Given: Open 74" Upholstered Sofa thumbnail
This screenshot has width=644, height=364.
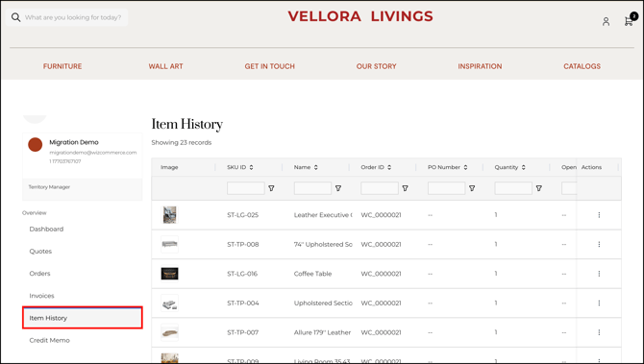Looking at the screenshot, I should coord(169,244).
